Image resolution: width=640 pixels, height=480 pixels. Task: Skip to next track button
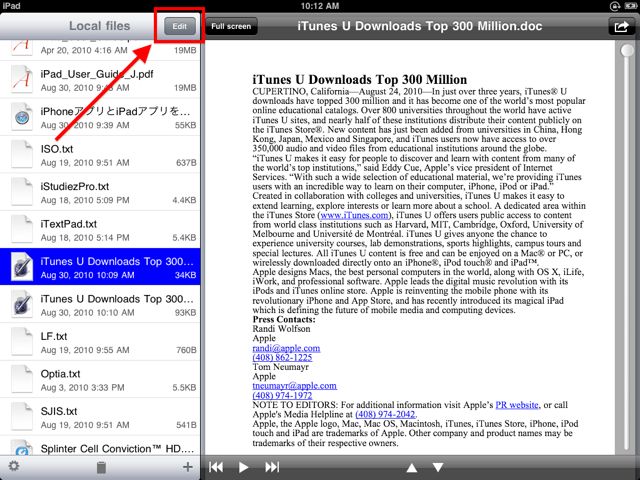pyautogui.click(x=272, y=467)
